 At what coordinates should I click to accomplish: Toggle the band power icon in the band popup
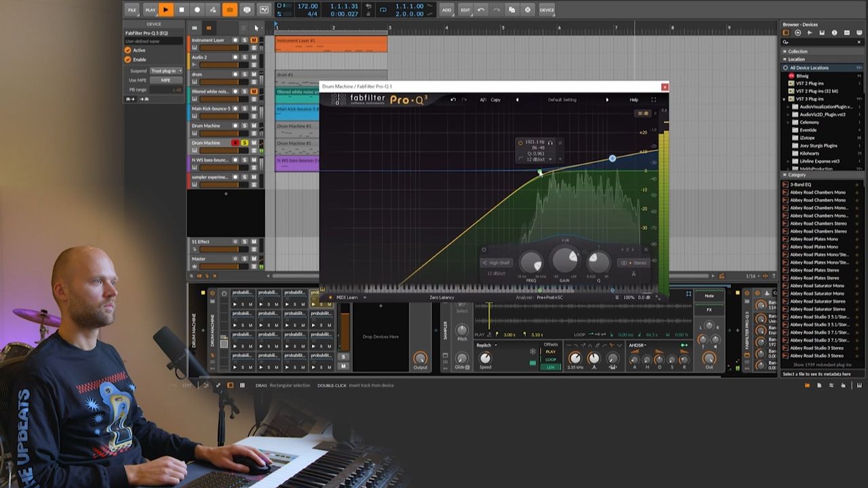tap(520, 143)
